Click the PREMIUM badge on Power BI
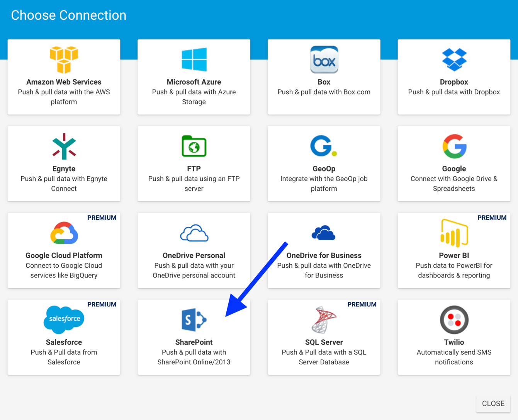Screen dimensions: 518x420 (x=492, y=218)
